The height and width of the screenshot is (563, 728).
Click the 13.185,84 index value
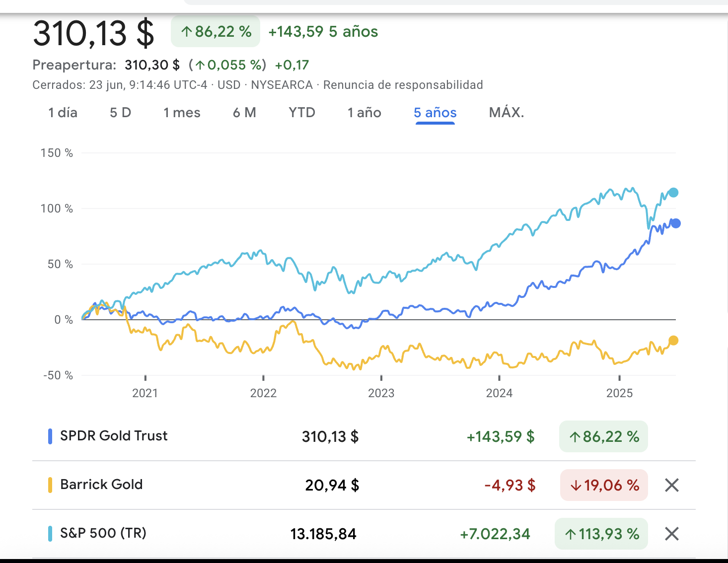point(323,534)
